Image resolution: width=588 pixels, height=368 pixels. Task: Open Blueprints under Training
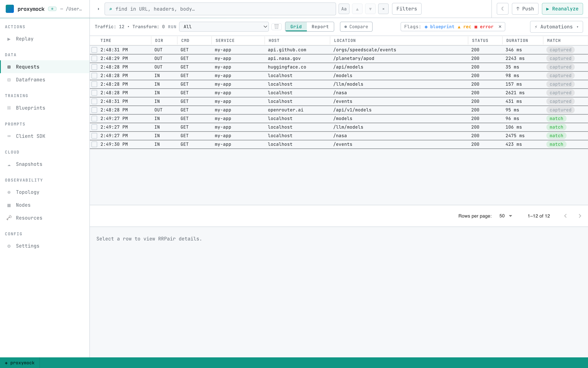[45, 108]
